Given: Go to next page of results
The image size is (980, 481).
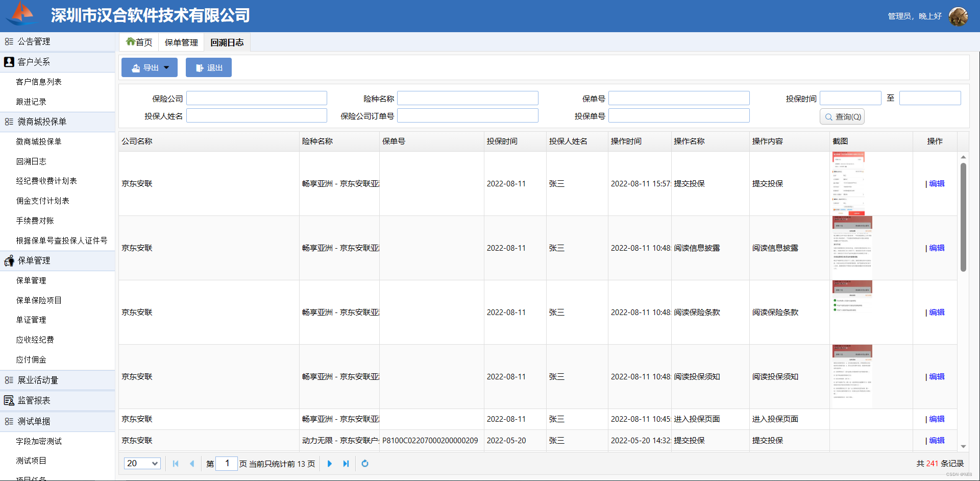Looking at the screenshot, I should point(329,464).
